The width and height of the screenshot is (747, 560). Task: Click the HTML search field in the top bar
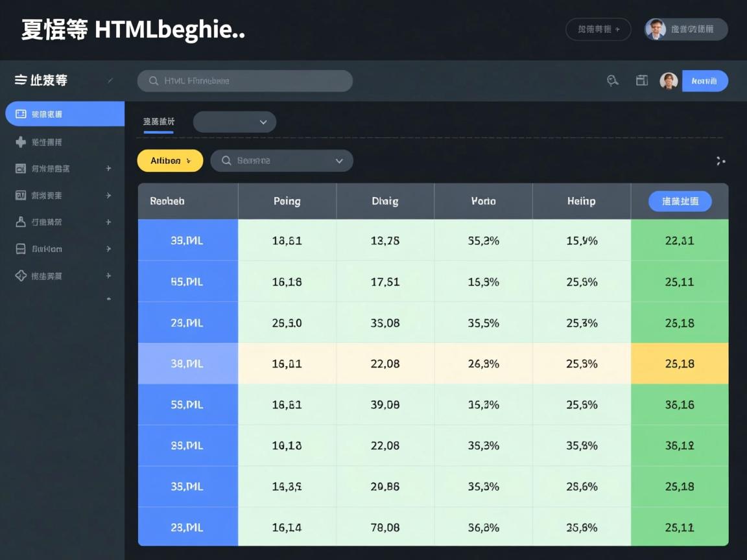tap(245, 81)
